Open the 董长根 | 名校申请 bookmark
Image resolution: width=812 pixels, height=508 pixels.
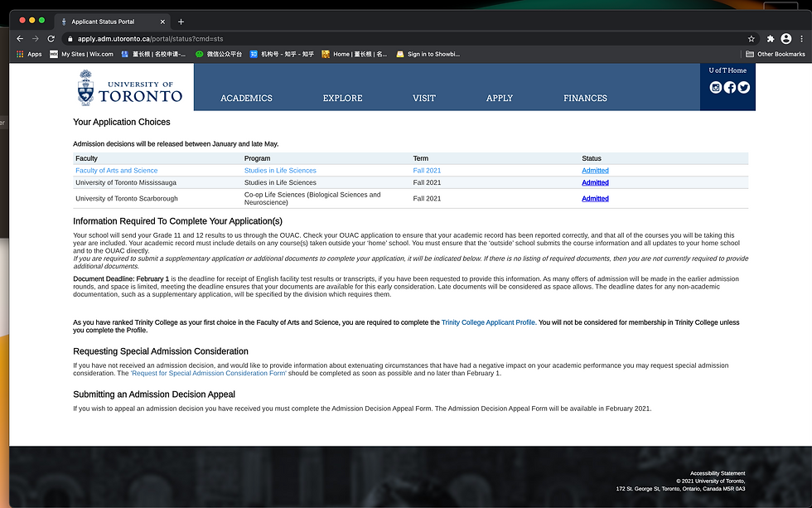153,54
